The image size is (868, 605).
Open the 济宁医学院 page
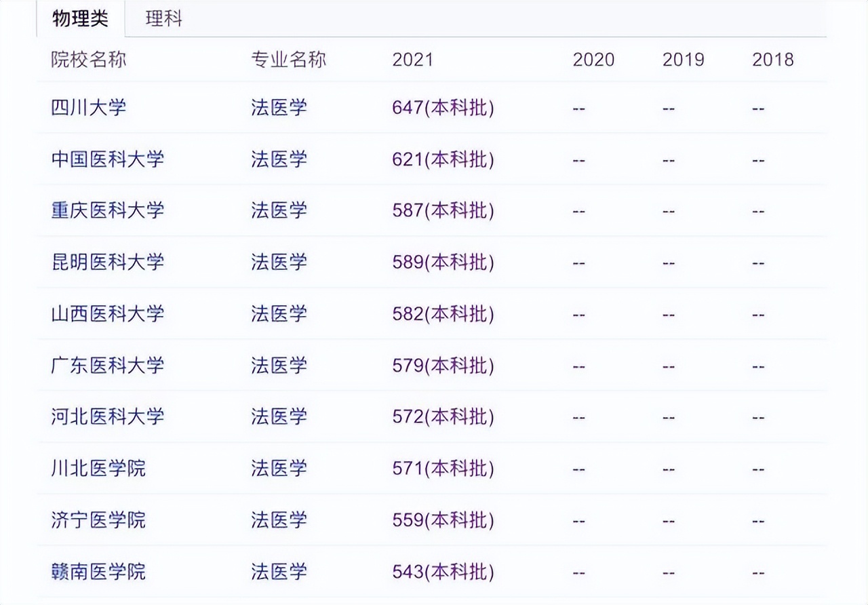tap(98, 520)
